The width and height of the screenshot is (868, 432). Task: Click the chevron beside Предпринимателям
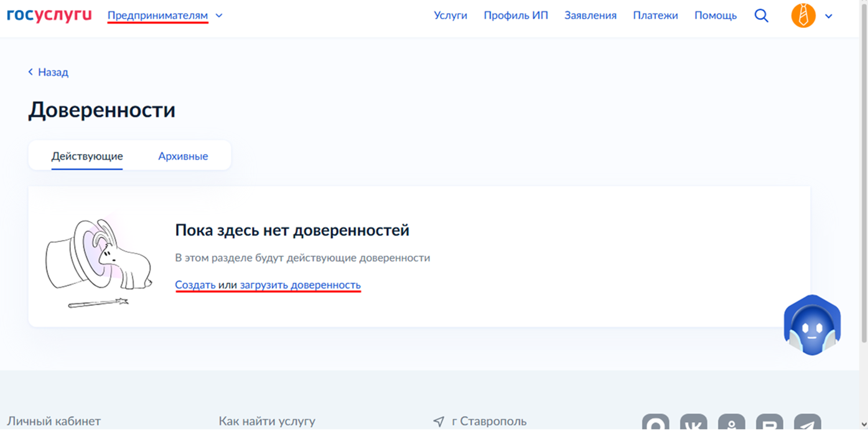point(218,16)
